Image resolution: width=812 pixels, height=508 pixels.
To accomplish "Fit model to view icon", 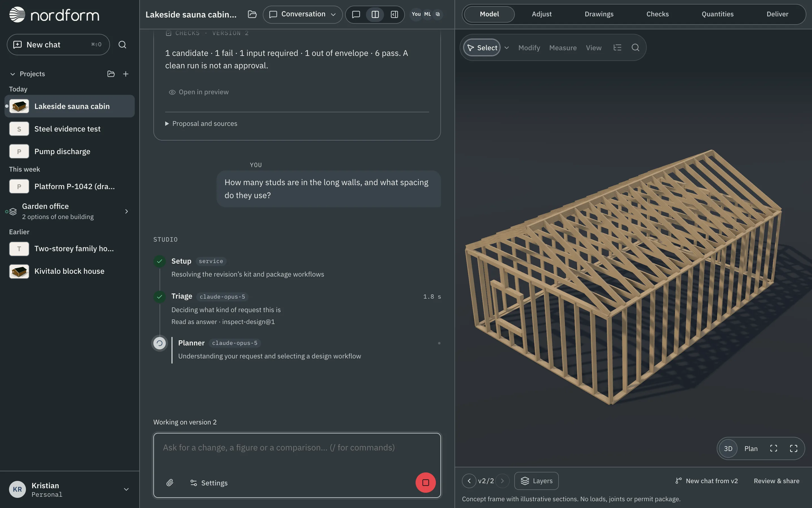I will click(774, 448).
